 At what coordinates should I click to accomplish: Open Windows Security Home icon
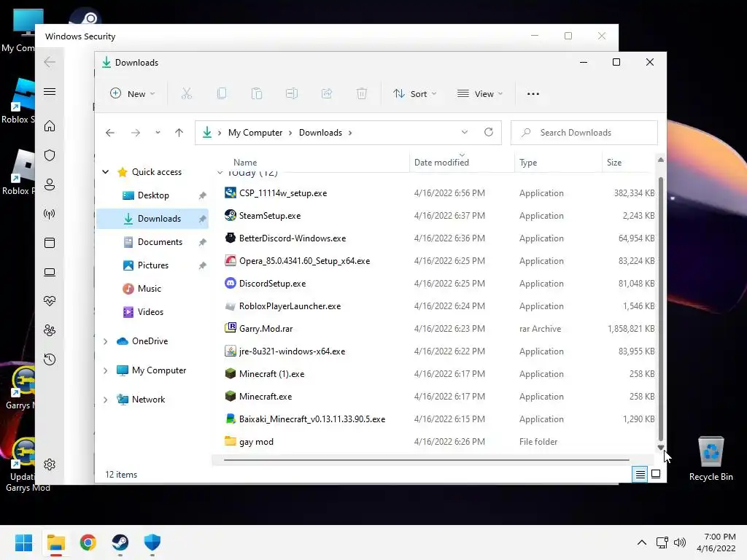pyautogui.click(x=50, y=126)
